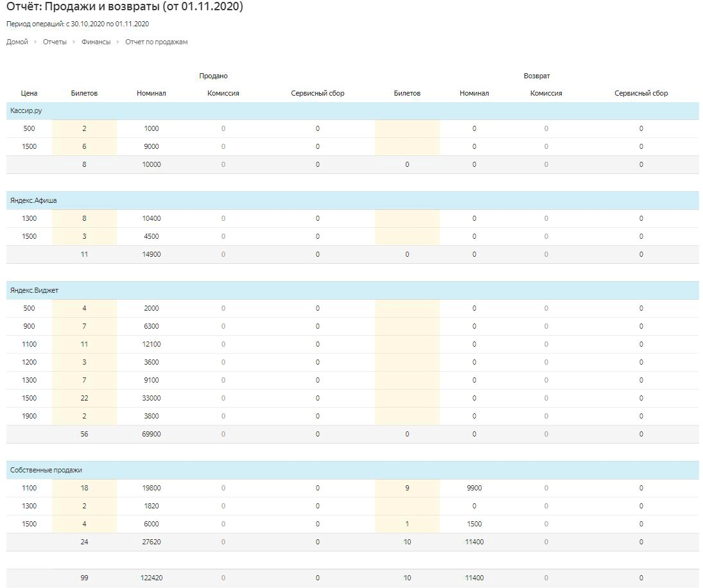Click the Сервисный сбор header under Продано
This screenshot has width=703, height=588.
(x=317, y=93)
